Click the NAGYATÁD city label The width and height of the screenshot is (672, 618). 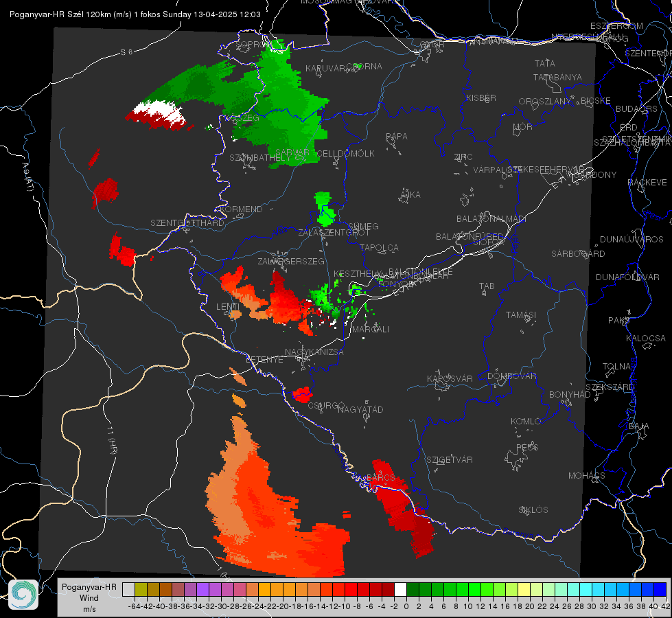click(360, 409)
